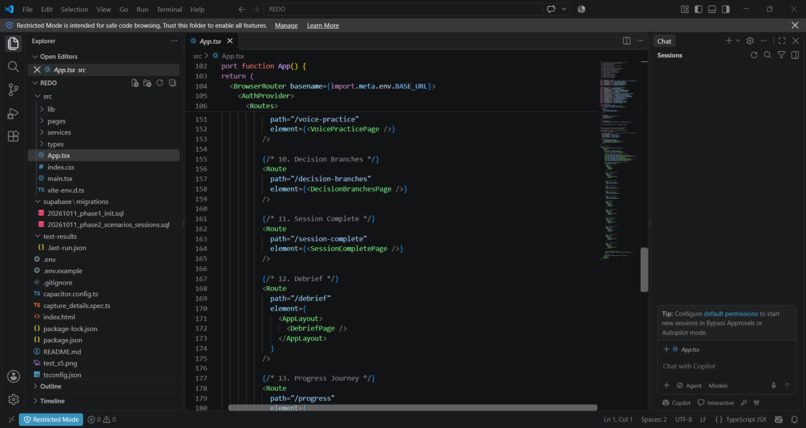The width and height of the screenshot is (806, 428).
Task: Create a new folder in REDO
Action: (x=147, y=83)
